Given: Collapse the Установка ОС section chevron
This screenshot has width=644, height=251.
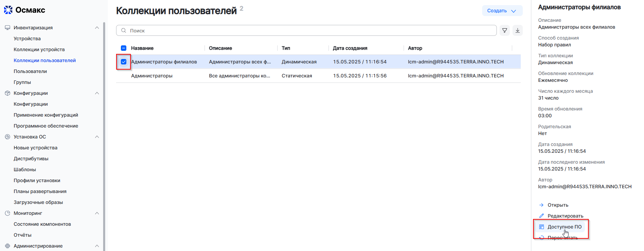Looking at the screenshot, I should click(97, 137).
